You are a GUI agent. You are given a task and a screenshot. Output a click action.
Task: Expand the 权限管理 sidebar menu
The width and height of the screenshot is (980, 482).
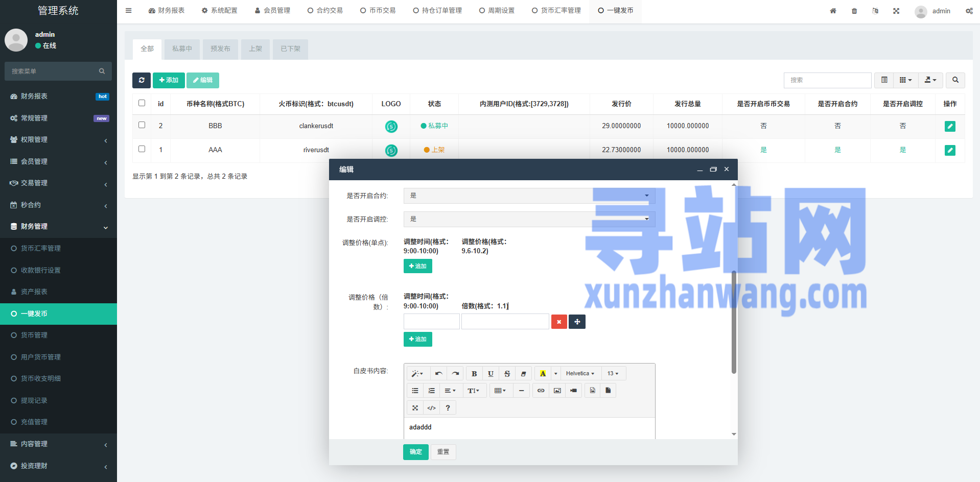pyautogui.click(x=58, y=140)
